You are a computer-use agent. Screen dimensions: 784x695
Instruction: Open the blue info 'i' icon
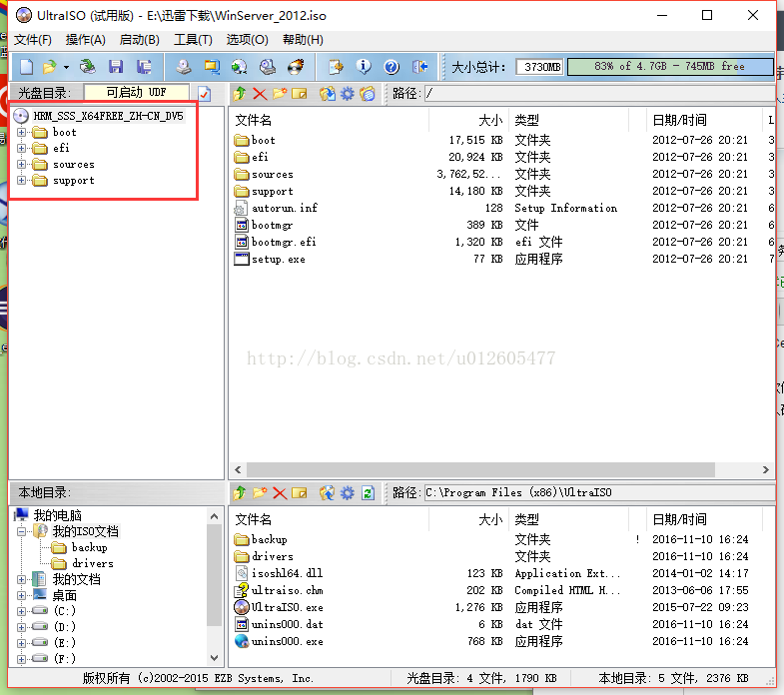364,67
